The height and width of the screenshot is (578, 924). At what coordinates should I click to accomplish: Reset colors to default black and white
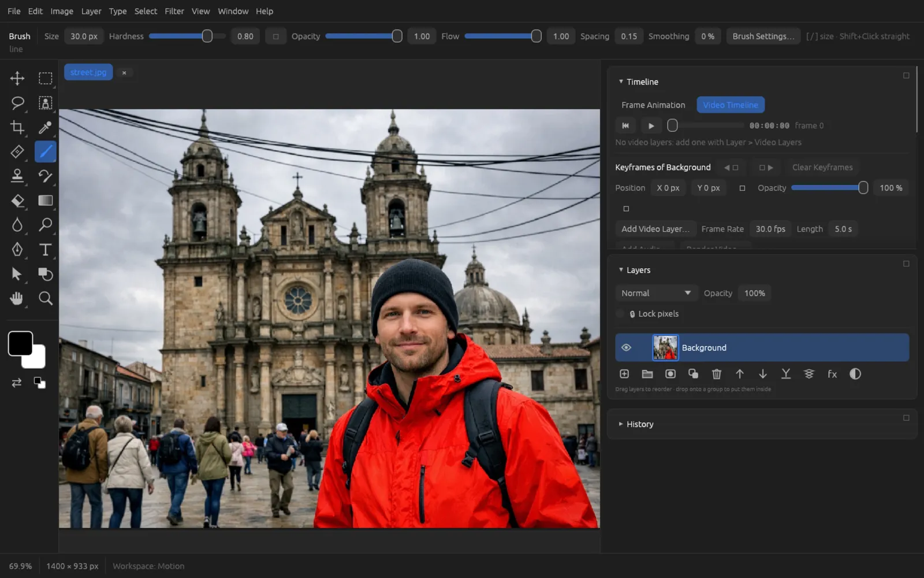[x=39, y=383]
